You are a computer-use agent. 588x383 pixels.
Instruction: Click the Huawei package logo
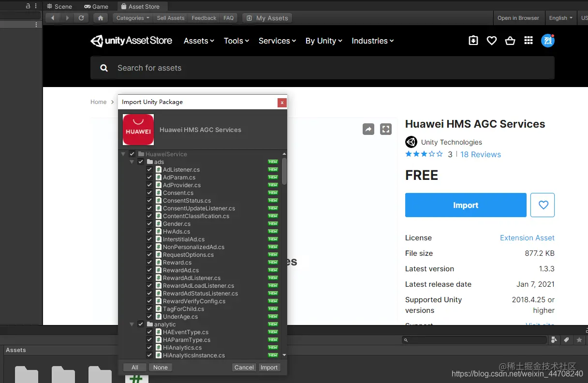click(138, 130)
